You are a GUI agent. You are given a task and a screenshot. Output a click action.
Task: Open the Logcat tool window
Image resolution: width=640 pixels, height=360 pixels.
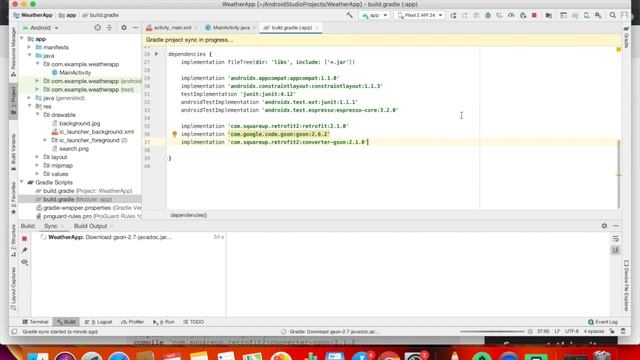coord(98,322)
